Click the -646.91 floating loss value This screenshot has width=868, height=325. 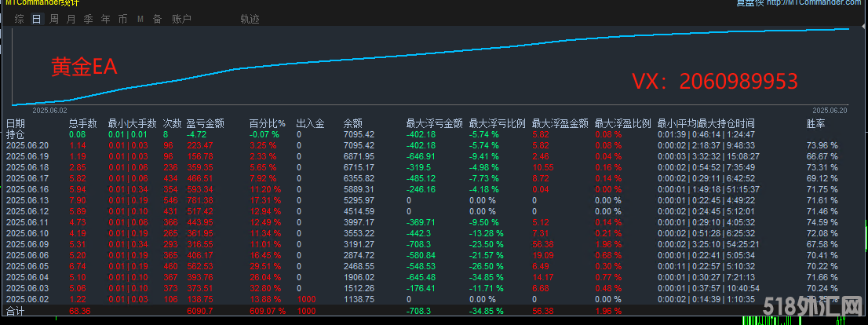point(421,156)
